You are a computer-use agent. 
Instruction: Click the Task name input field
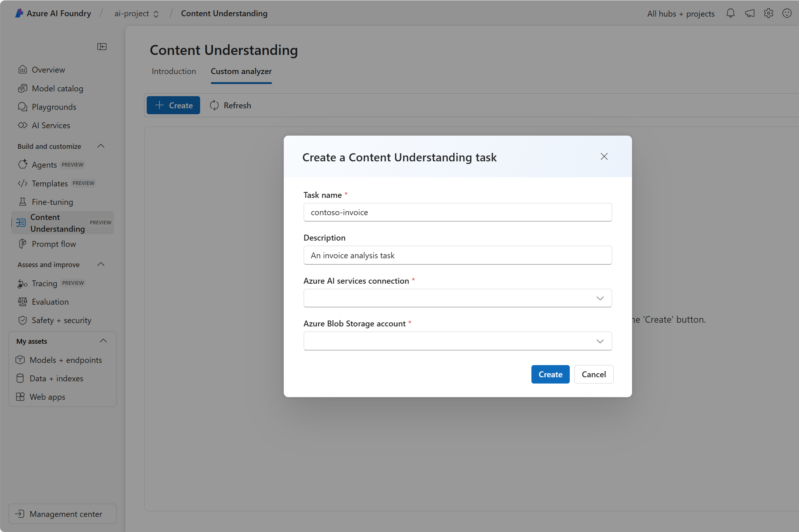(458, 212)
